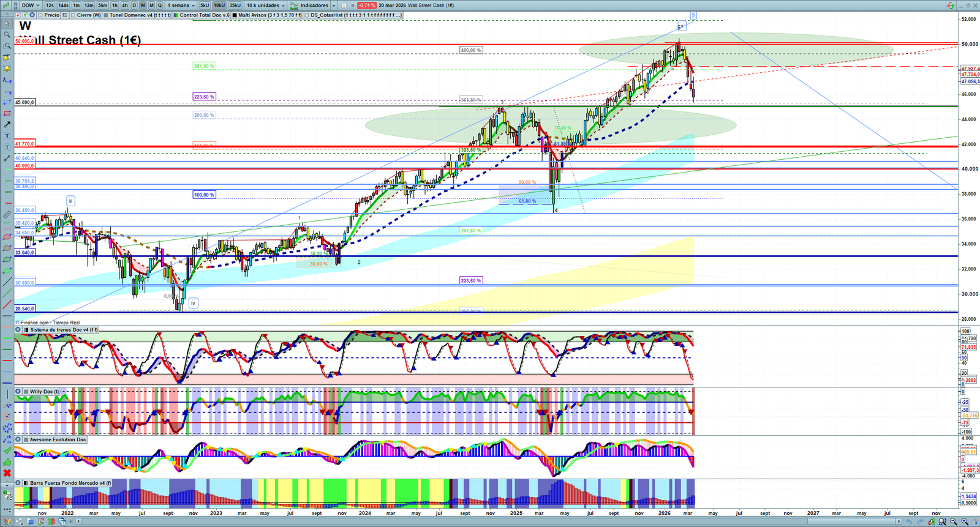Toggle the Cierre (W) checkbox
Screen dimensions: 980x527
point(73,15)
